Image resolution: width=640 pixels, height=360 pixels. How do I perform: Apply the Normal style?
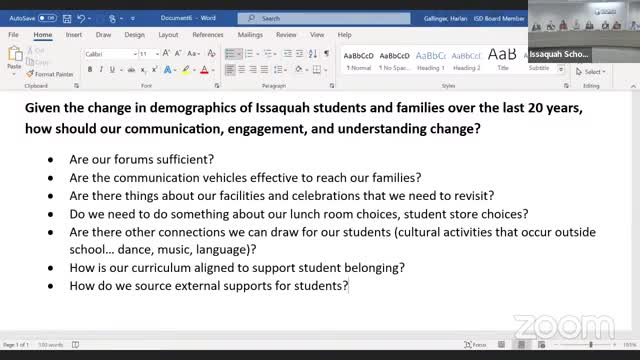point(358,61)
